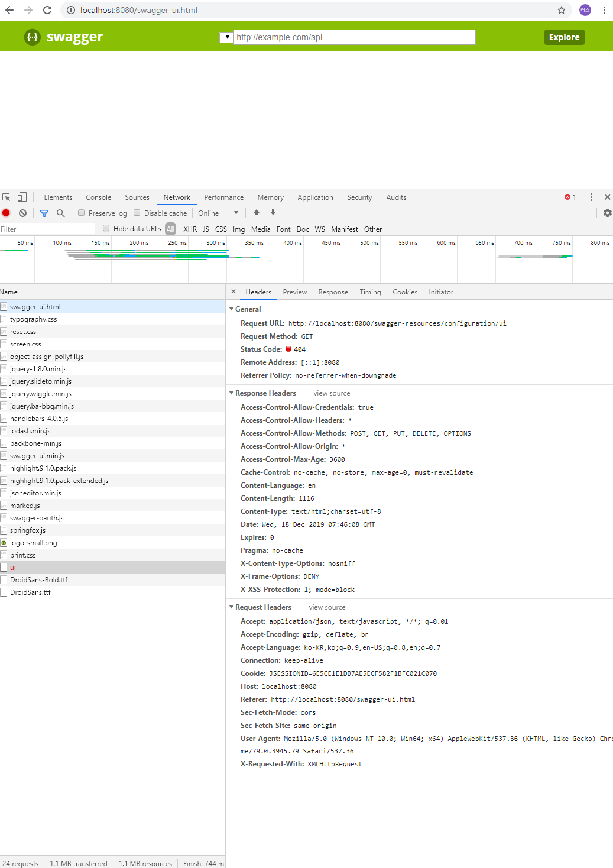
Task: Toggle the network filter funnel icon
Action: 44,213
